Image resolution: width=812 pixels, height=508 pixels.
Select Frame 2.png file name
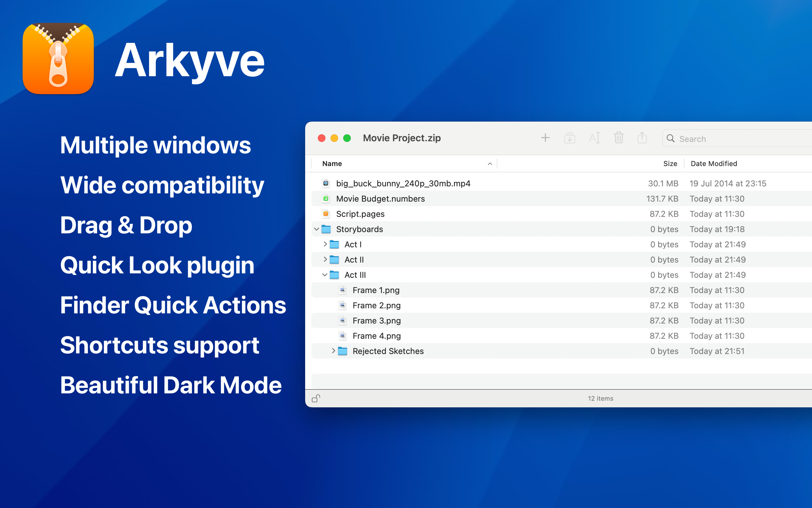click(377, 305)
